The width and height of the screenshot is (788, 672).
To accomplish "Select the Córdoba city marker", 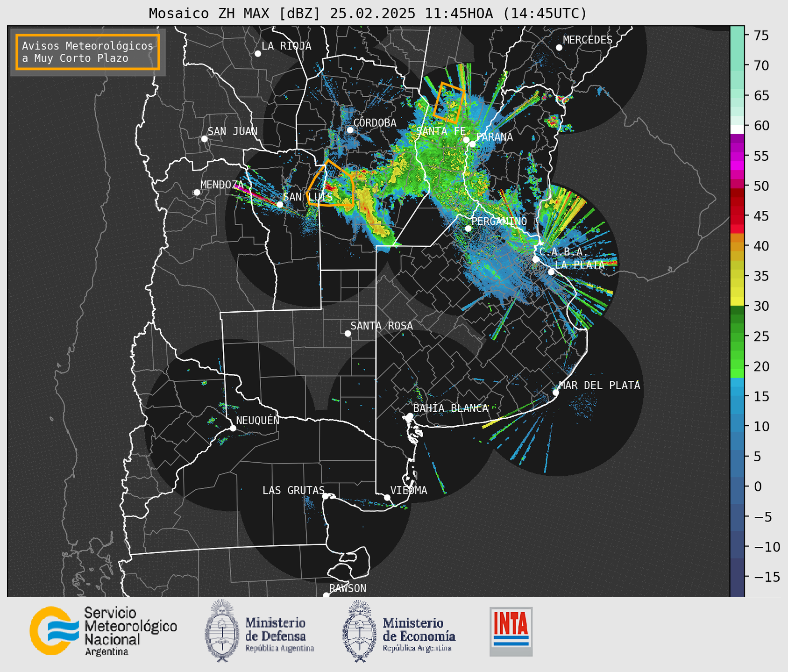I will [350, 130].
